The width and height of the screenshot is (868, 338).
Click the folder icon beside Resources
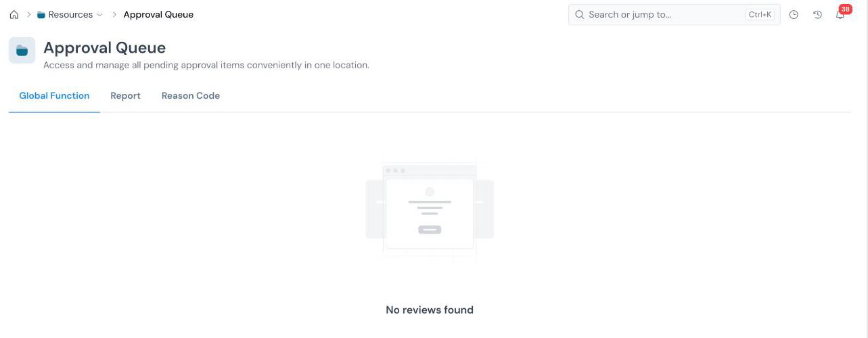coord(41,14)
